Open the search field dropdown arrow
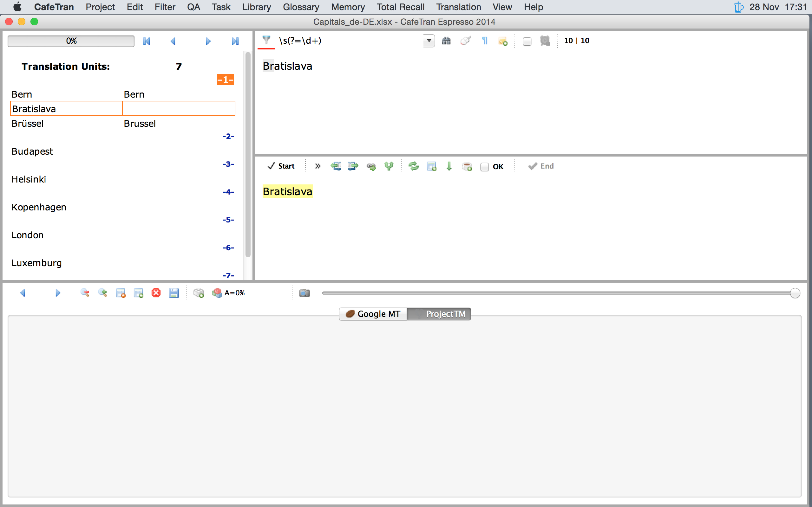Screen dimensions: 812x507 (429, 41)
